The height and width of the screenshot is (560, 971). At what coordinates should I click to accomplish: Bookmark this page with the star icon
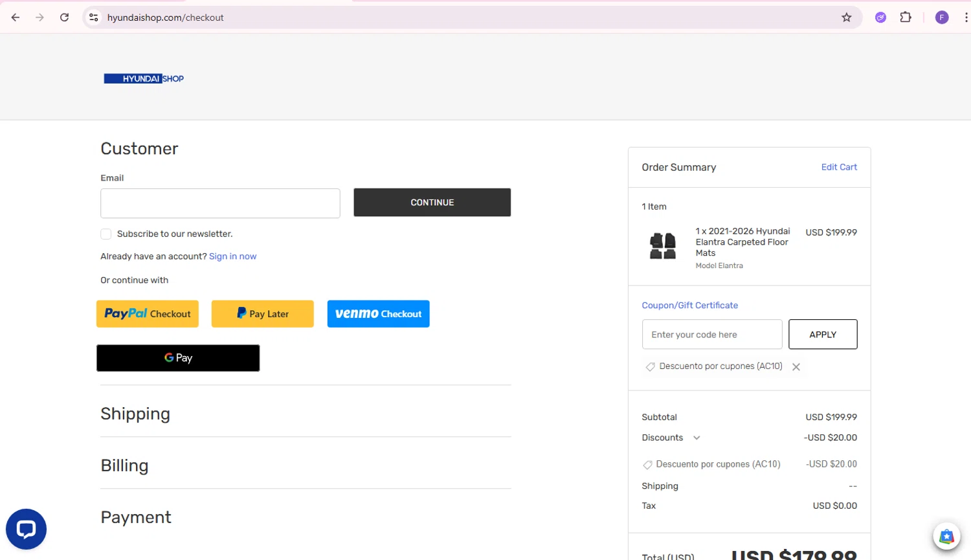(x=846, y=17)
